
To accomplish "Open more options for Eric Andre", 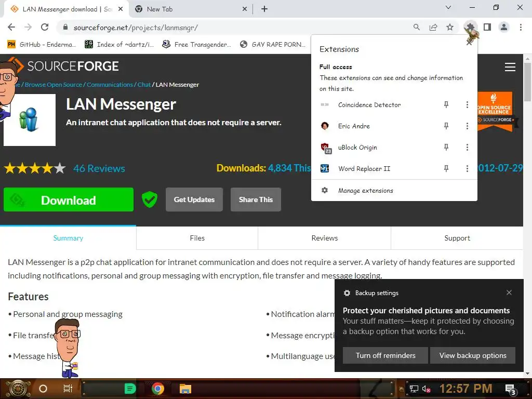I will (467, 126).
